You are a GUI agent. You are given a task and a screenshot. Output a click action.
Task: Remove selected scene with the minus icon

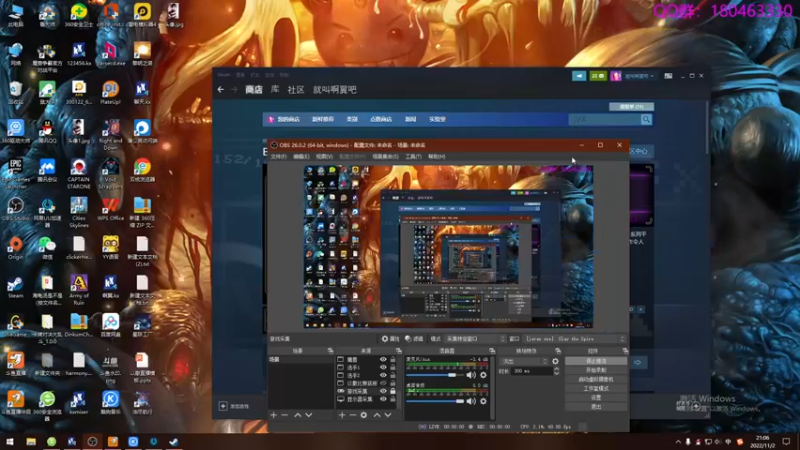coord(285,415)
